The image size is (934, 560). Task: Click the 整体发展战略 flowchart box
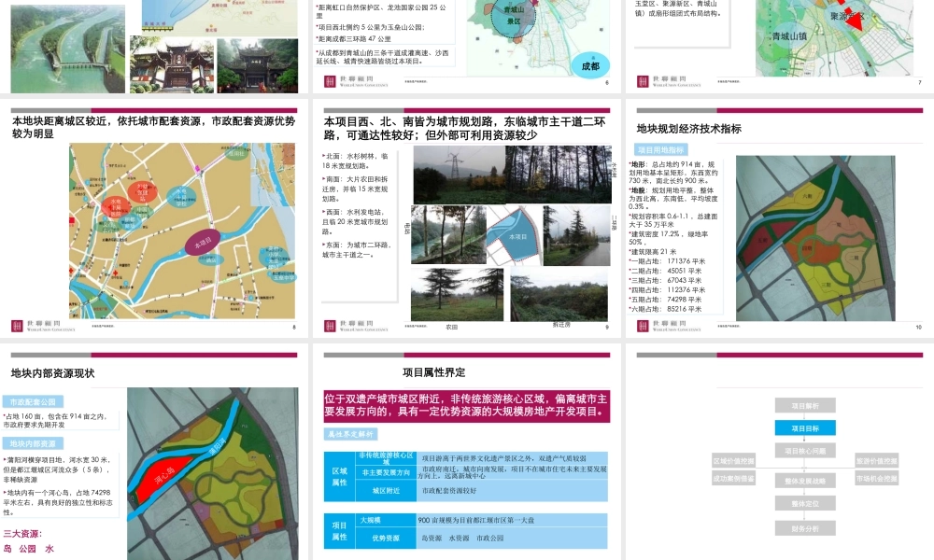[x=805, y=481]
